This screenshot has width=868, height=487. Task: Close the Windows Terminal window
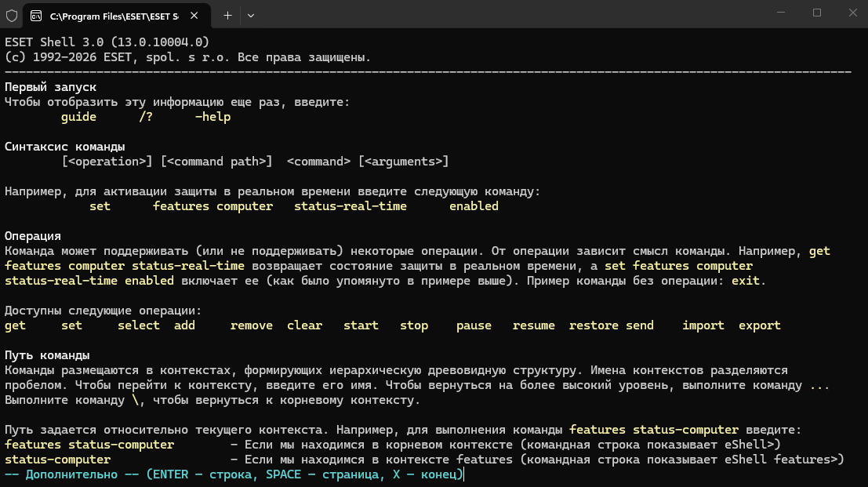coord(853,13)
